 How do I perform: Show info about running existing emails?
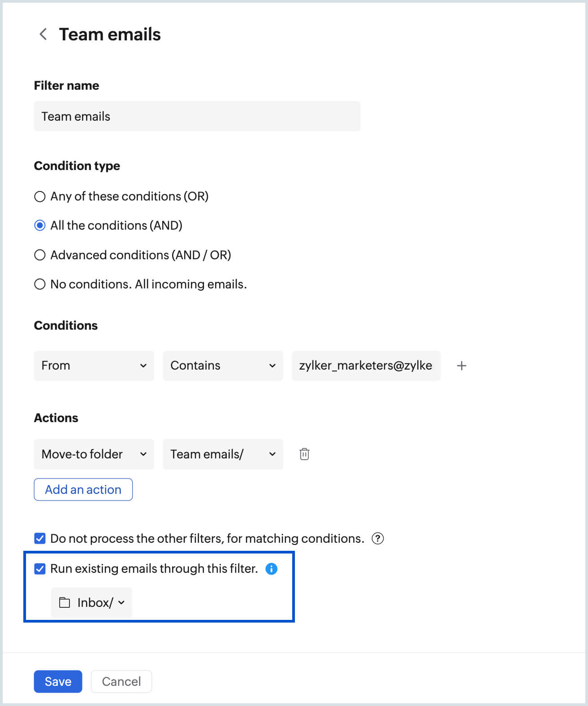click(x=272, y=569)
